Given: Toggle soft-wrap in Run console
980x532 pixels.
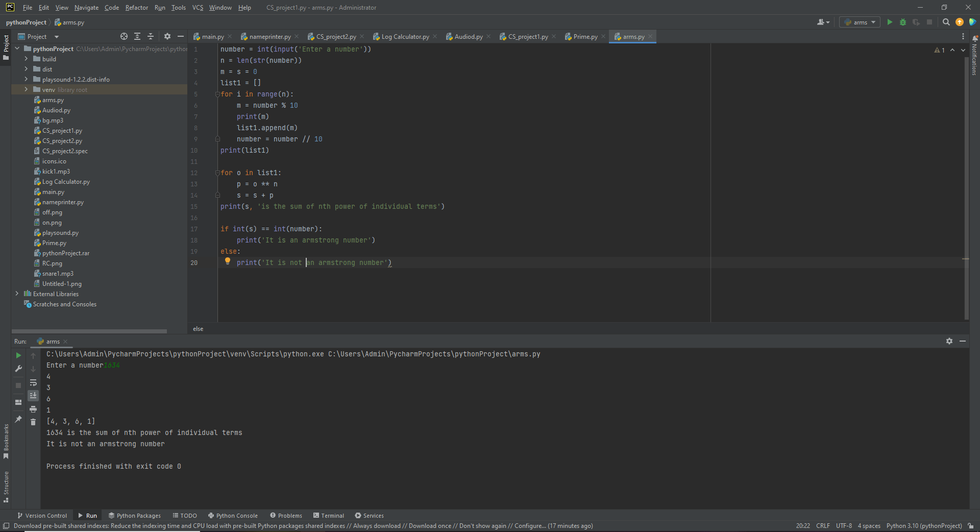Looking at the screenshot, I should pos(33,382).
